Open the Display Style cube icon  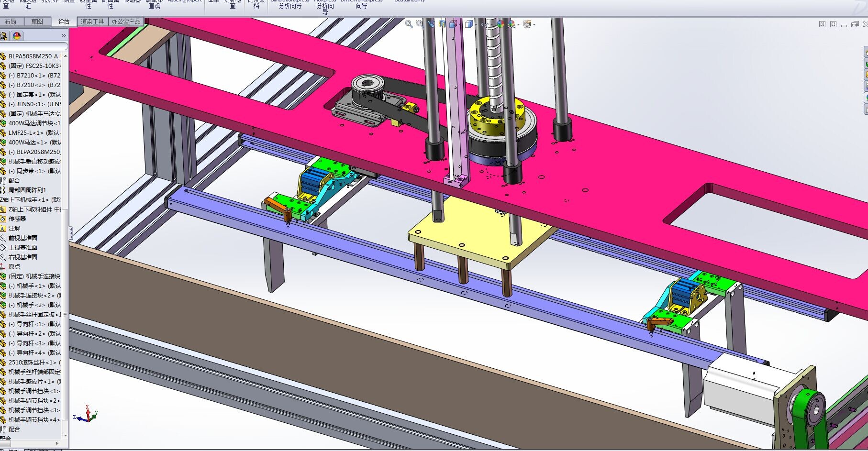point(468,24)
